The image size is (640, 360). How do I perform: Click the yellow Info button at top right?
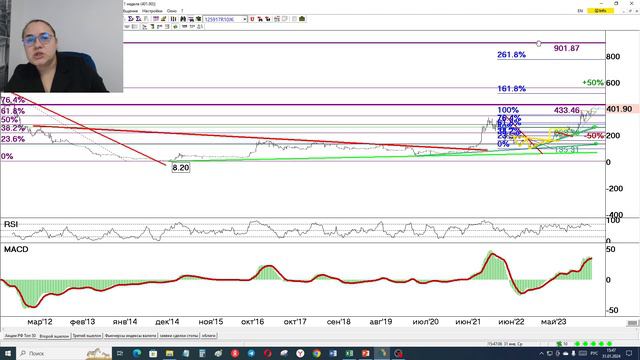click(600, 11)
